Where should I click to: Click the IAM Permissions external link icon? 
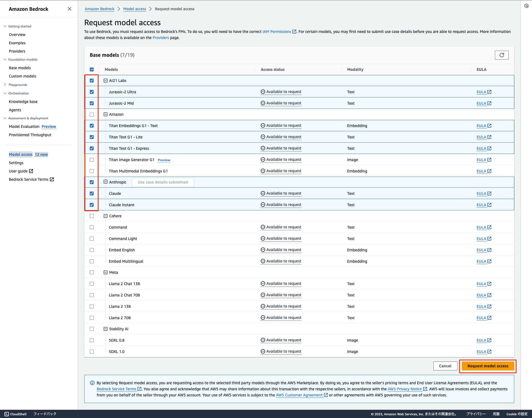(294, 32)
